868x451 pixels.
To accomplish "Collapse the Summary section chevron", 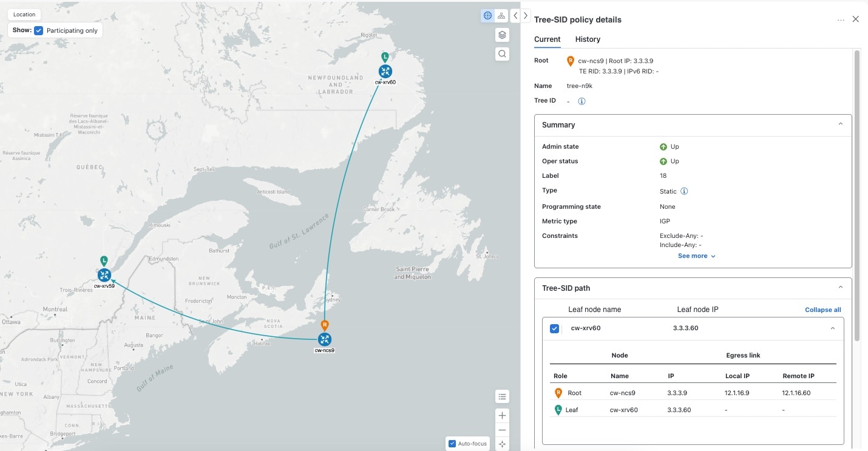I will click(x=841, y=124).
